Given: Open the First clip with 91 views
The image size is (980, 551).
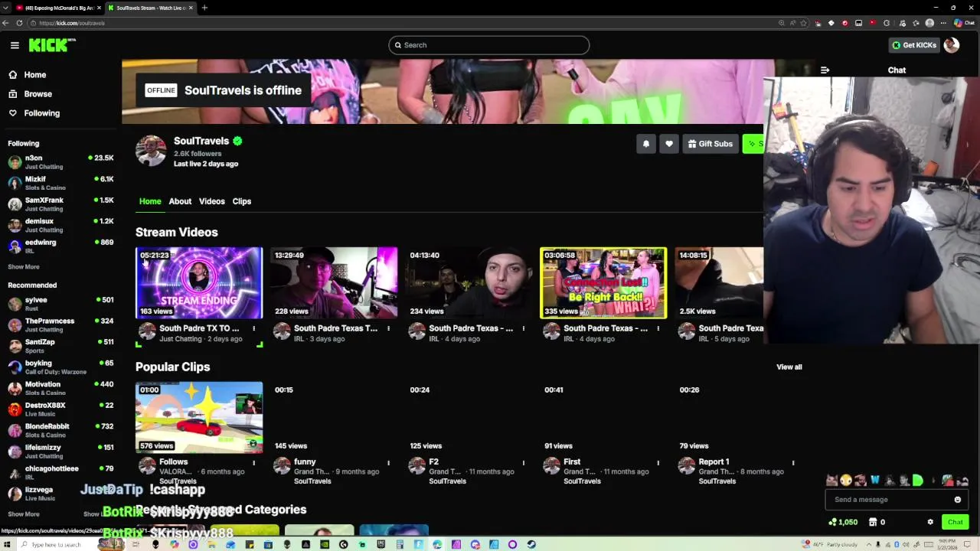Looking at the screenshot, I should click(x=603, y=418).
